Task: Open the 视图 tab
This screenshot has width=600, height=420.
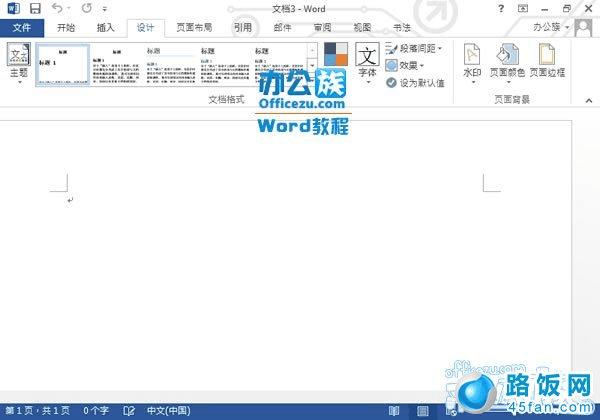Action: click(x=362, y=28)
